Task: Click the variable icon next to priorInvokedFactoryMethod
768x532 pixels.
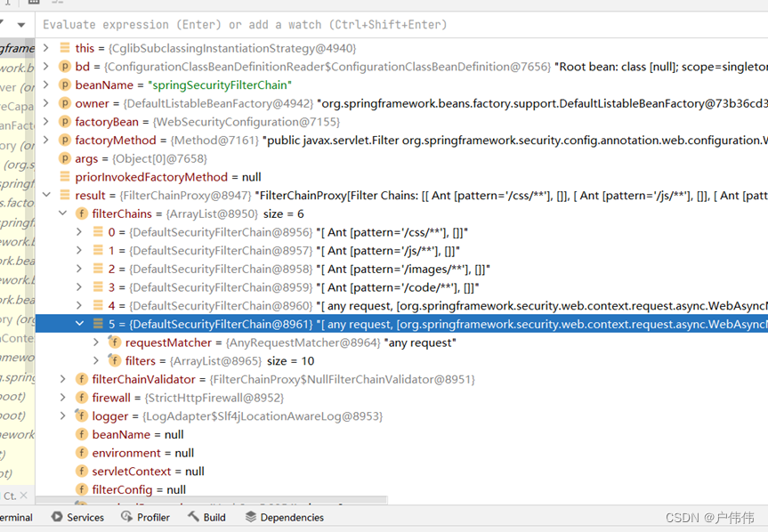Action: pyautogui.click(x=65, y=177)
